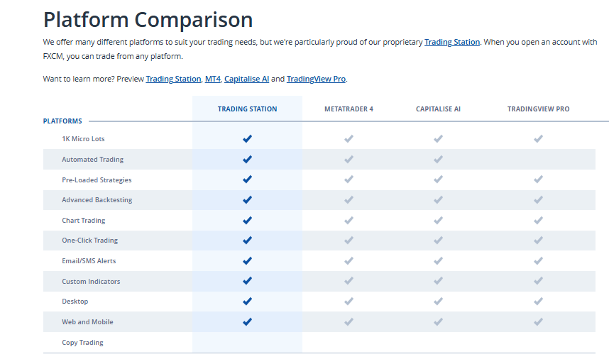Viewport: 609px width, 364px height.
Task: Select the TRADINGVIEW PRO column header
Action: pos(538,109)
